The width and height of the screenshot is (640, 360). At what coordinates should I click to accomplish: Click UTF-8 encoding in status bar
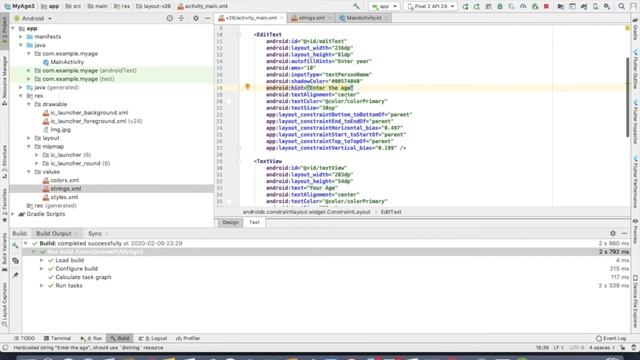576,348
